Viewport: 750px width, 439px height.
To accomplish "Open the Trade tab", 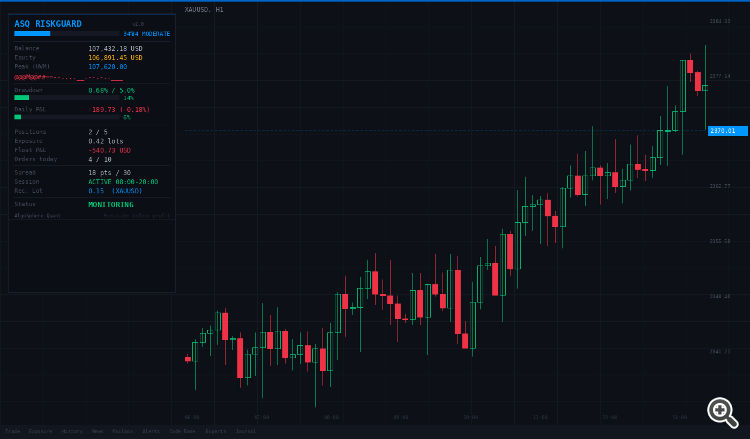I will [x=13, y=431].
